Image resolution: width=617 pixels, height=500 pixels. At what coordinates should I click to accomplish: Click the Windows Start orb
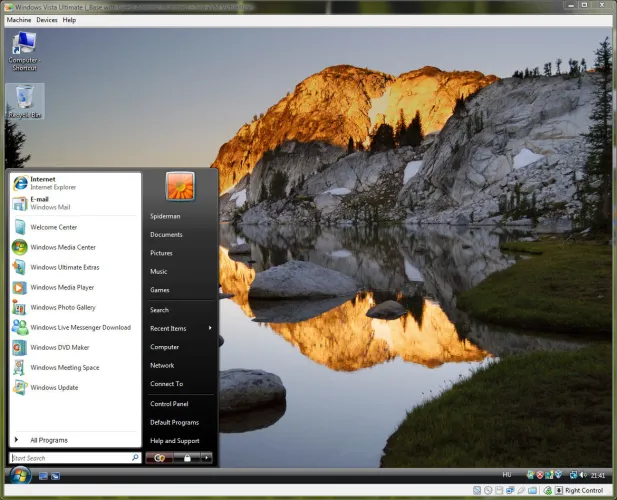click(20, 476)
